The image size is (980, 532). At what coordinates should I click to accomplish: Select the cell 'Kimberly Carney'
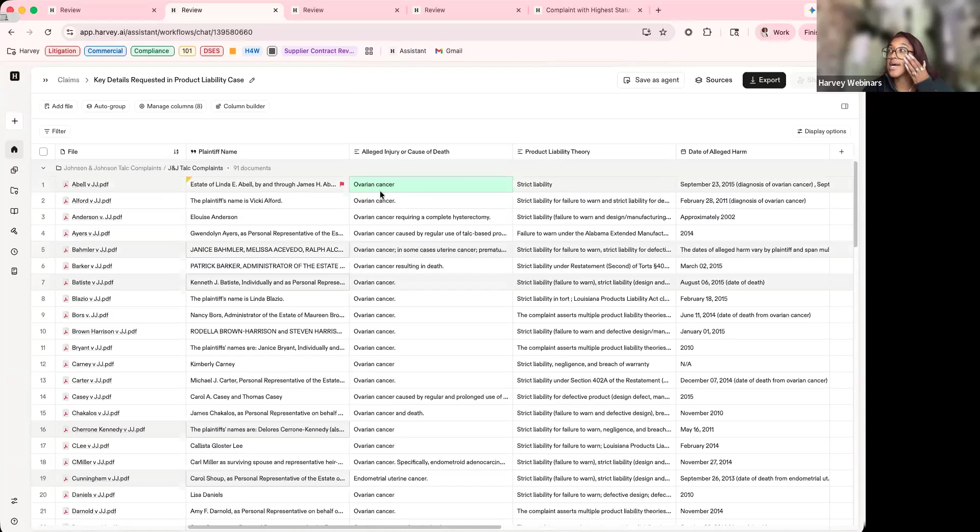tap(267, 364)
